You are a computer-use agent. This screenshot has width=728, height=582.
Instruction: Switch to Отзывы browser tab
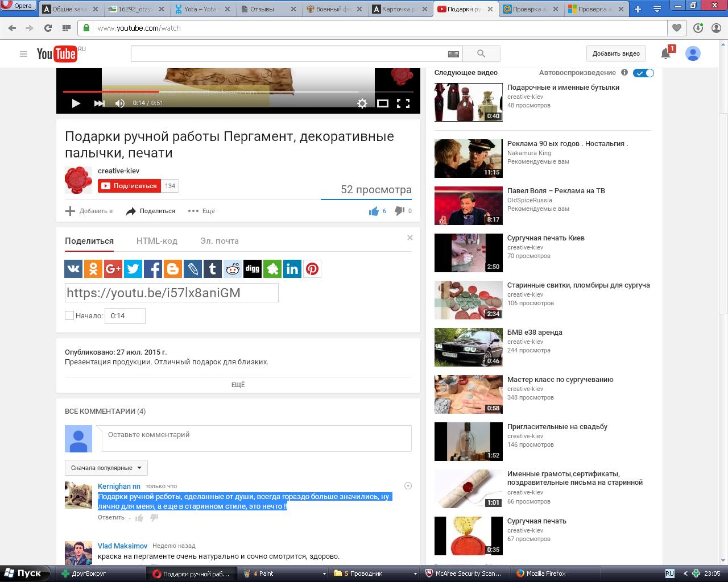point(267,9)
